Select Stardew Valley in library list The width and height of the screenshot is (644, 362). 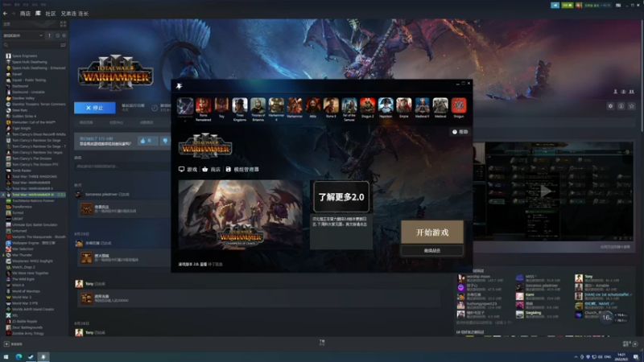point(23,98)
